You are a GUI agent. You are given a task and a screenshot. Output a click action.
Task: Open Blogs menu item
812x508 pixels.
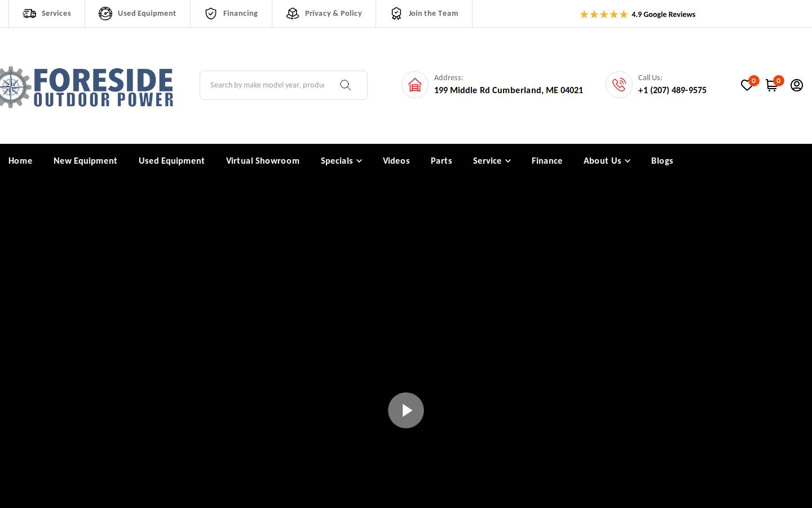click(662, 161)
